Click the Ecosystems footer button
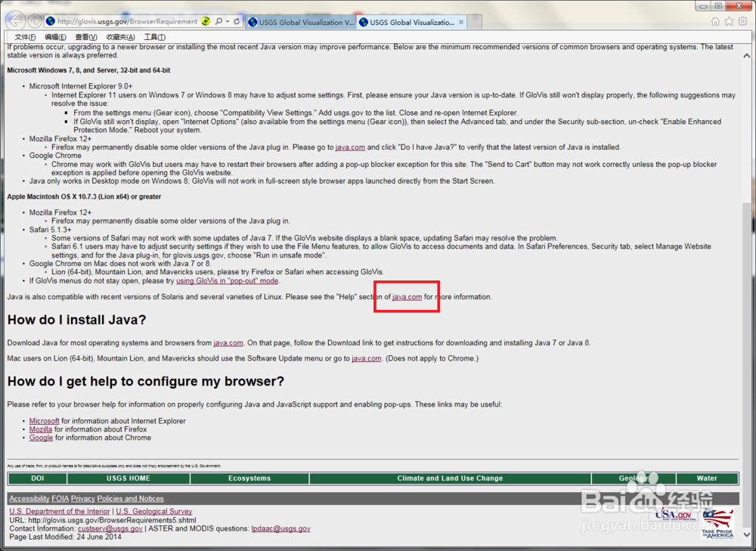 pos(249,478)
